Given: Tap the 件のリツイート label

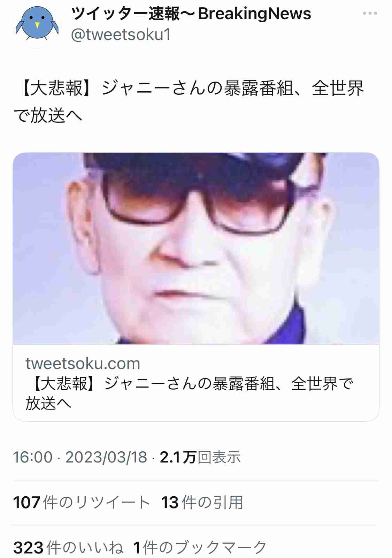Looking at the screenshot, I should point(97,503).
